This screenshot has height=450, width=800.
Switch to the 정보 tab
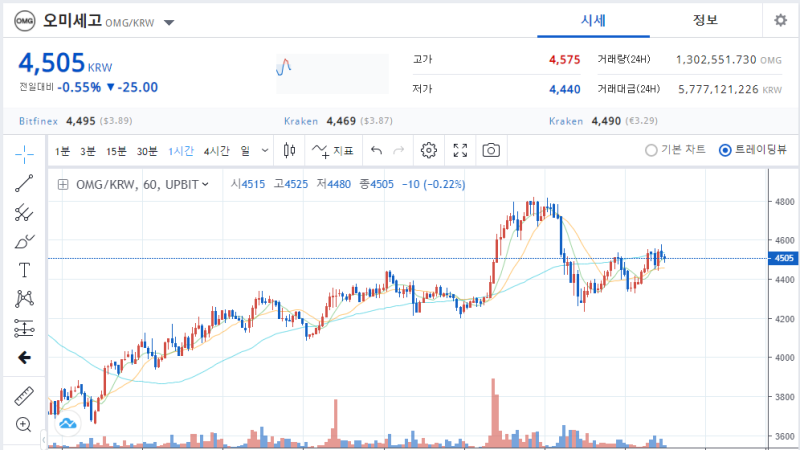[705, 20]
